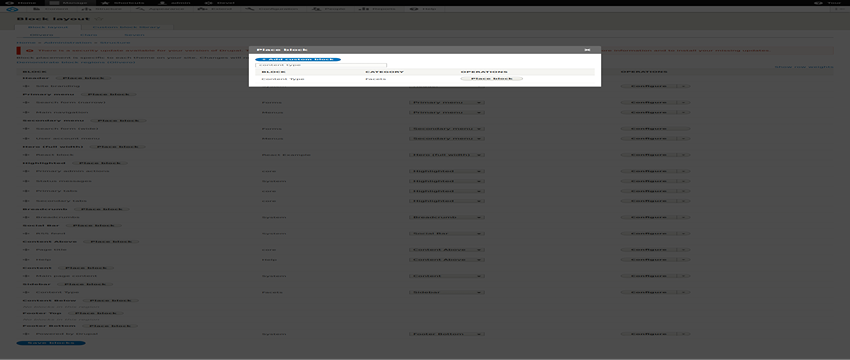Viewport: 850px width, 360px height.
Task: Expand the Configure arrow for Main page content
Action: [x=684, y=276]
